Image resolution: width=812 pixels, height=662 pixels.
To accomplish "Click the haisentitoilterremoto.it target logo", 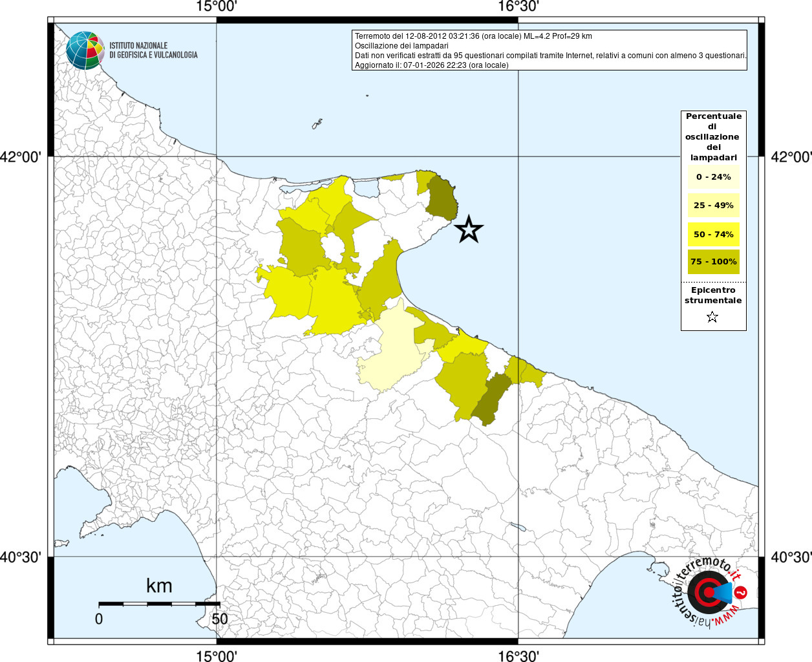I will coord(710,593).
